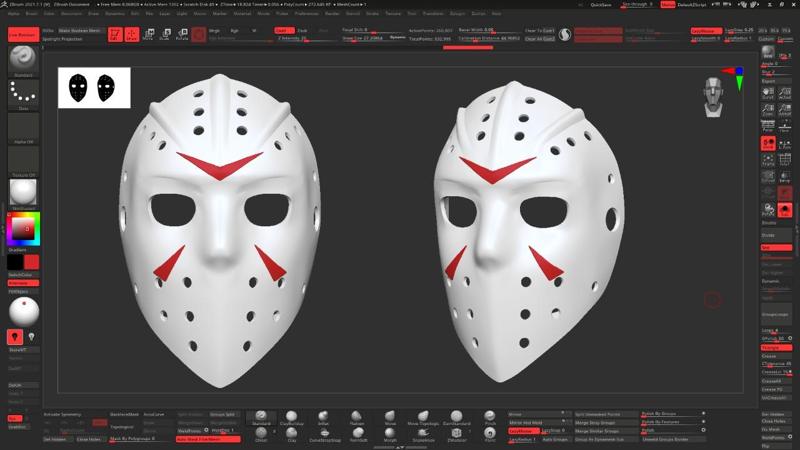
Task: Select the black main color swatch
Action: coord(15,262)
